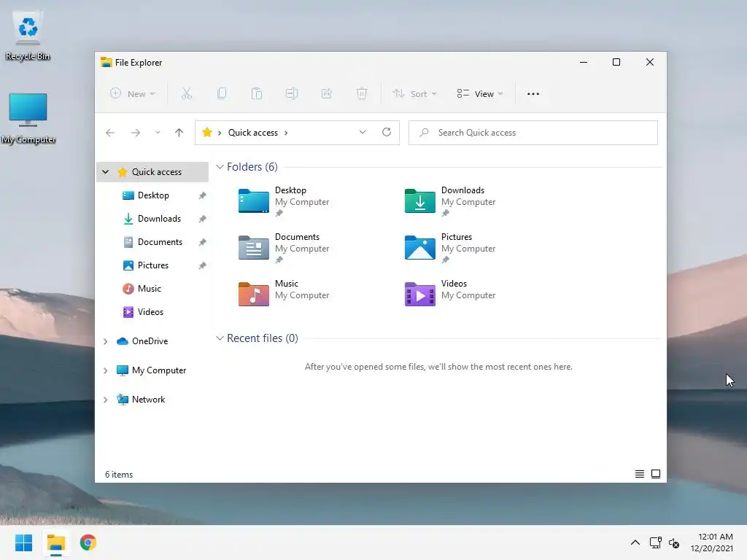Click chevron after Quick access in path
The image size is (747, 560).
coord(286,133)
